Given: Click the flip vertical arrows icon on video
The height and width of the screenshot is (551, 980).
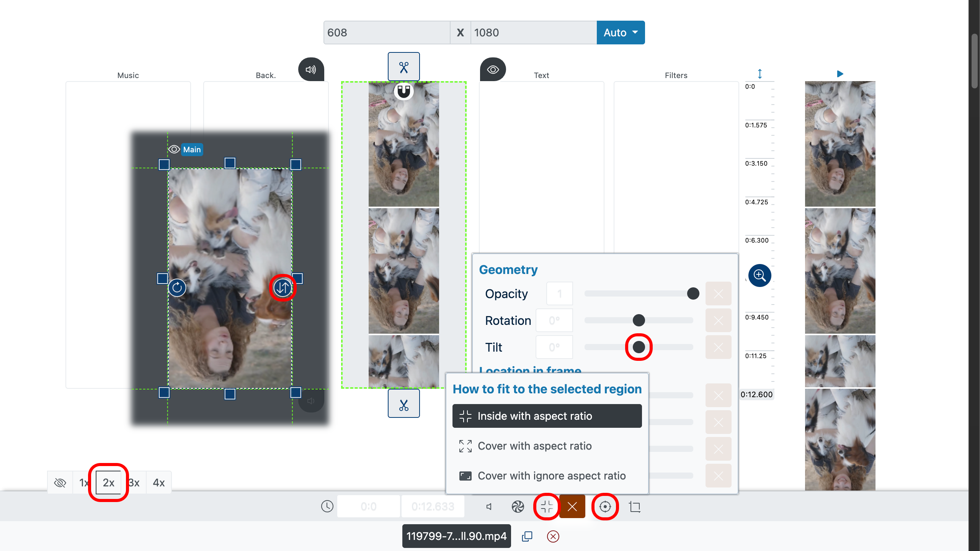Looking at the screenshot, I should tap(283, 287).
